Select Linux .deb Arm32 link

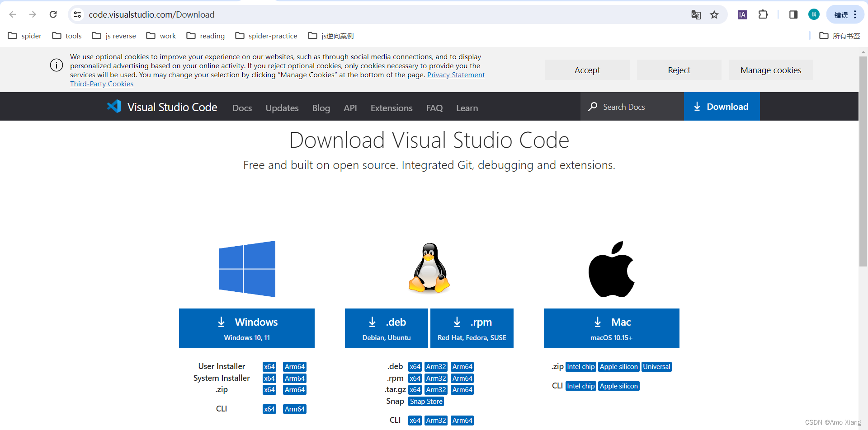click(x=436, y=367)
